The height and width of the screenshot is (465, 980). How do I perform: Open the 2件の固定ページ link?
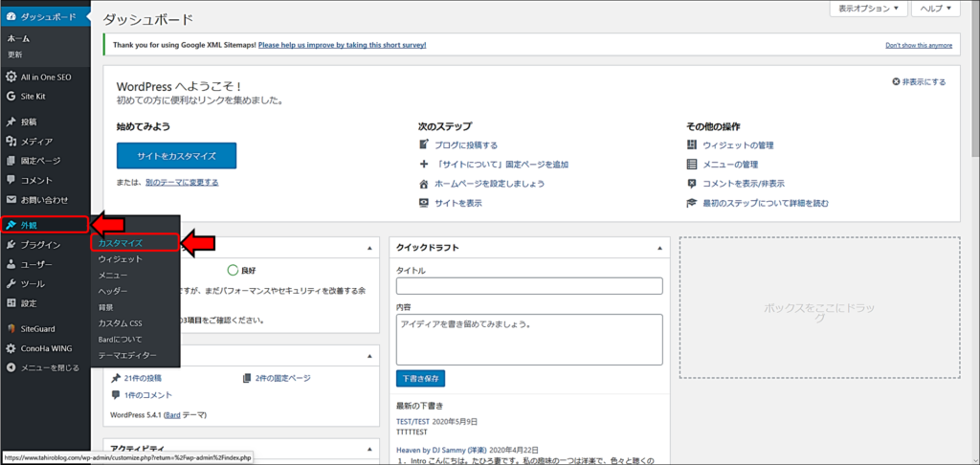(282, 378)
